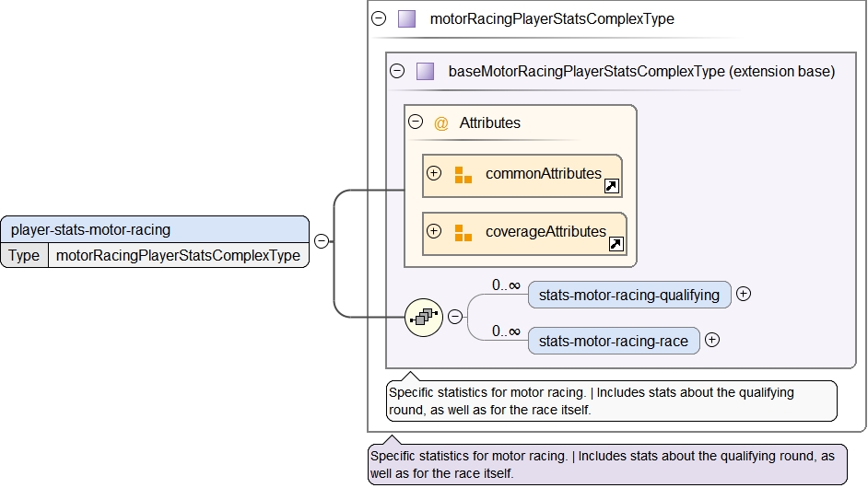Image resolution: width=868 pixels, height=488 pixels.
Task: Collapse the player-stats-motor-racing element tree
Action: coord(321,241)
